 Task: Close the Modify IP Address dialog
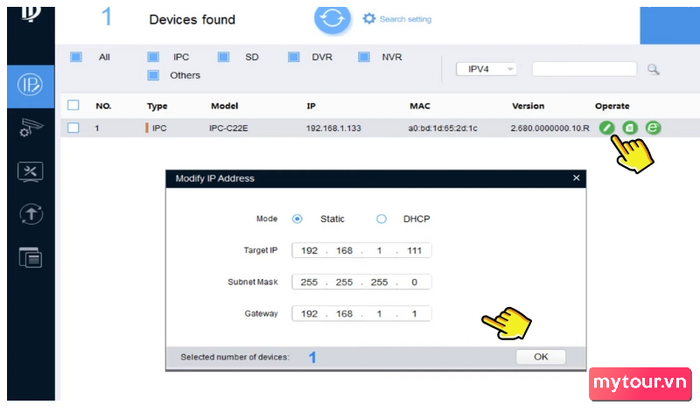click(x=576, y=178)
